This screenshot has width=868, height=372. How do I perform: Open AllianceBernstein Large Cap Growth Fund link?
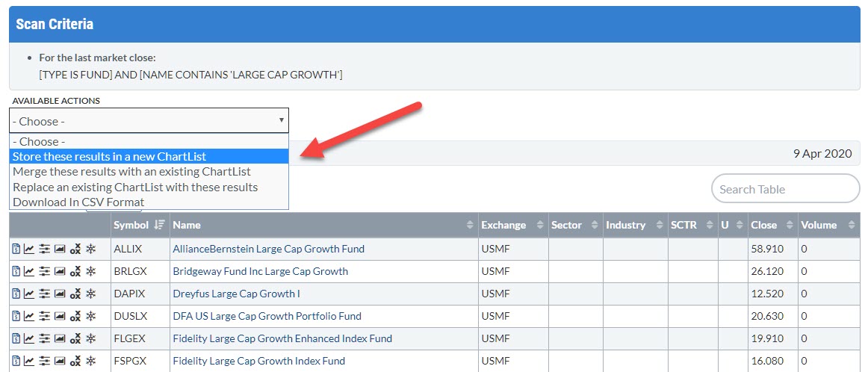(x=268, y=249)
